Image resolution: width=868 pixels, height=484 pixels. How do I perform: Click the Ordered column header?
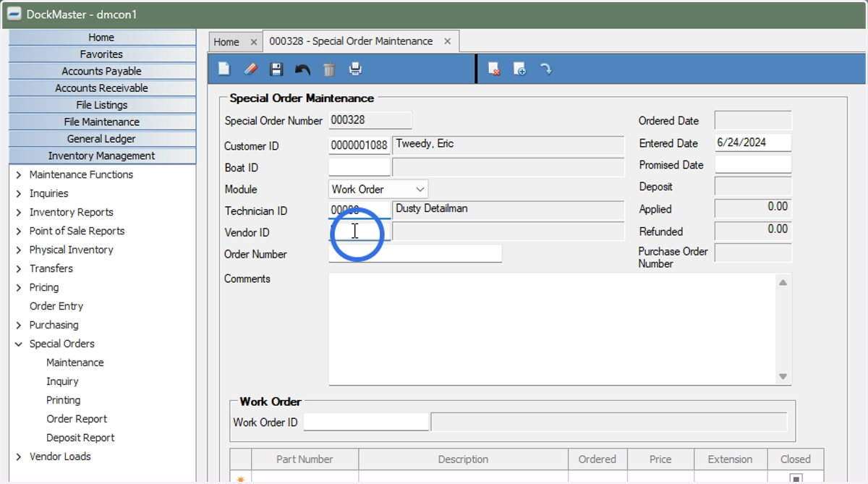click(x=597, y=459)
